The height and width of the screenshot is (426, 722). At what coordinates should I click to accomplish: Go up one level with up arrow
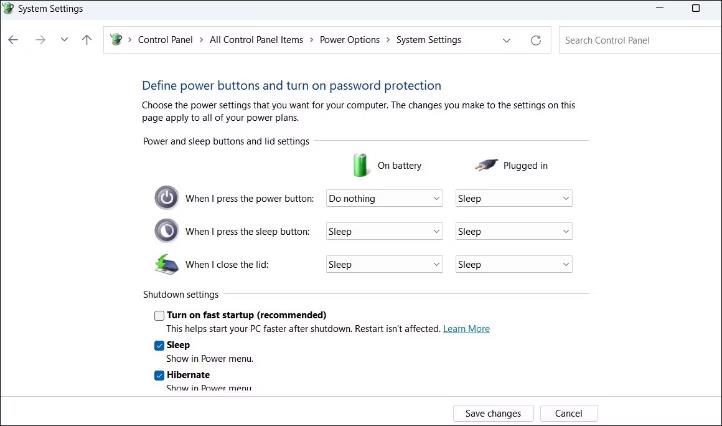pos(87,40)
